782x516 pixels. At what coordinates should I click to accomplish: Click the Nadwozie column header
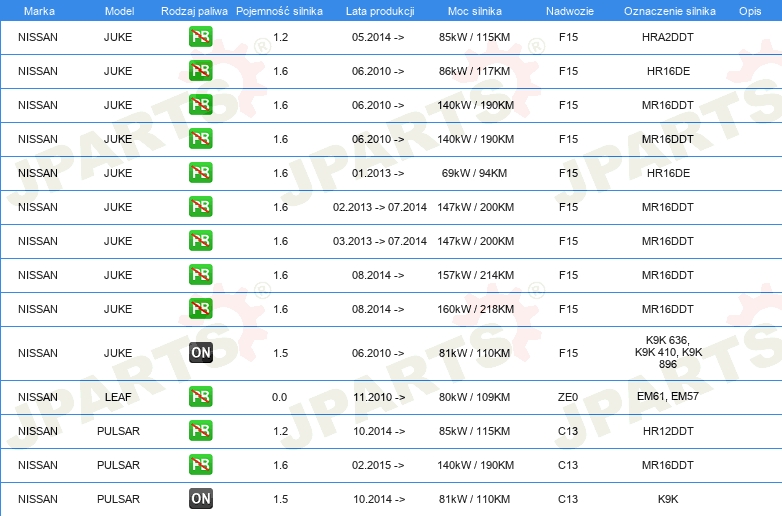tap(570, 11)
